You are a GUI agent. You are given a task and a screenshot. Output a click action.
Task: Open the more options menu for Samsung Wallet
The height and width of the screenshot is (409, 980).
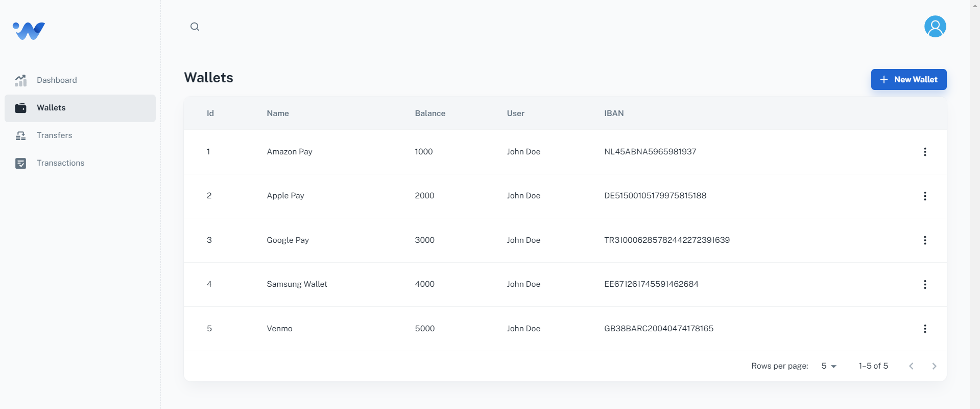tap(925, 284)
